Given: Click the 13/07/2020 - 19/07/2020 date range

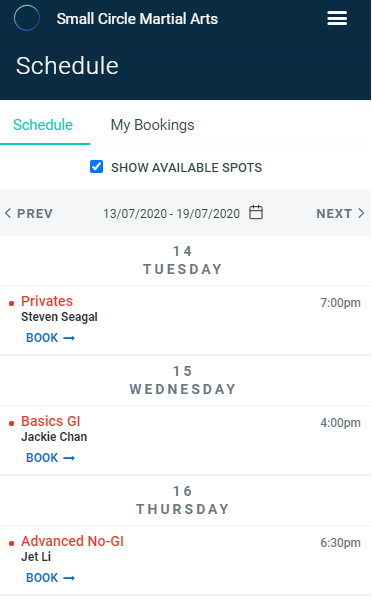Looking at the screenshot, I should tap(171, 213).
